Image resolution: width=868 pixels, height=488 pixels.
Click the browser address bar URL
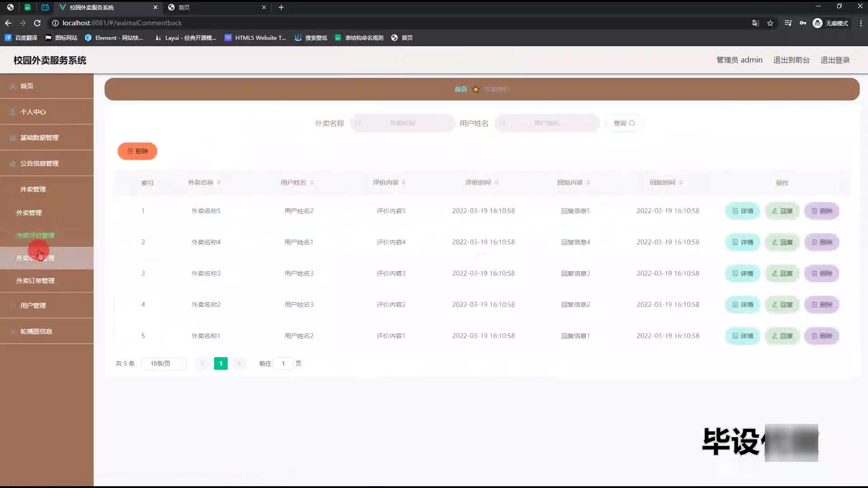coord(122,23)
